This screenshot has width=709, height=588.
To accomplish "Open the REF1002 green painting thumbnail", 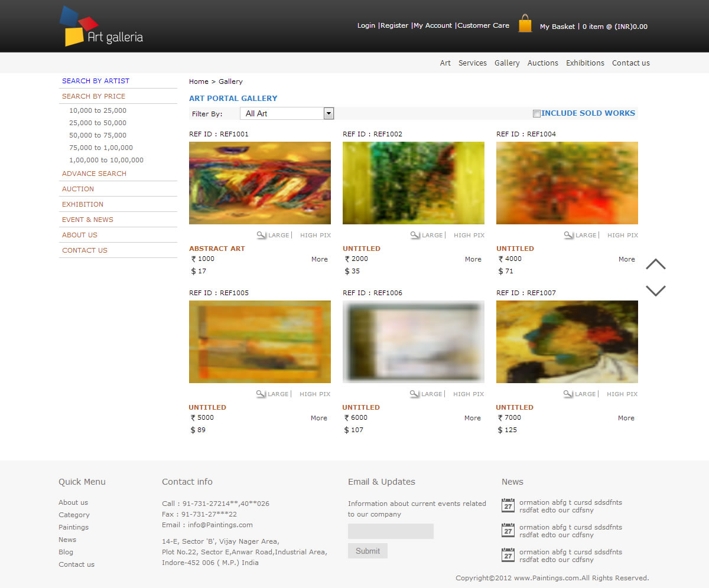I will (x=414, y=183).
